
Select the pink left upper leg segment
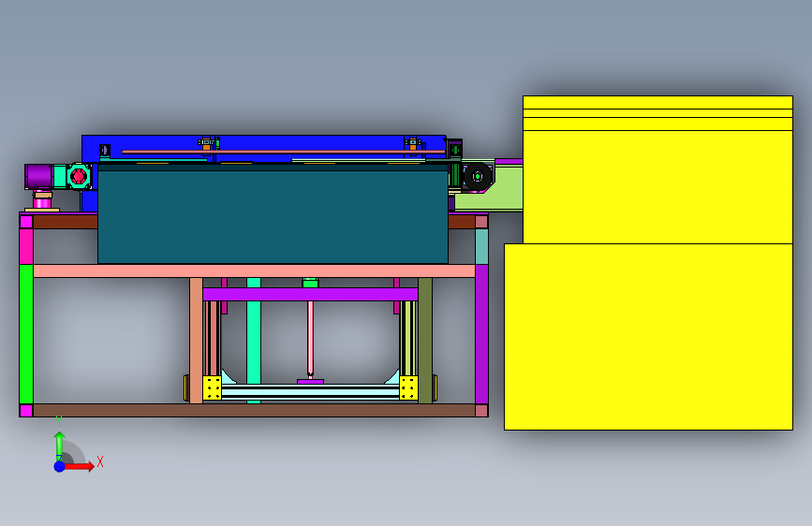tap(26, 246)
